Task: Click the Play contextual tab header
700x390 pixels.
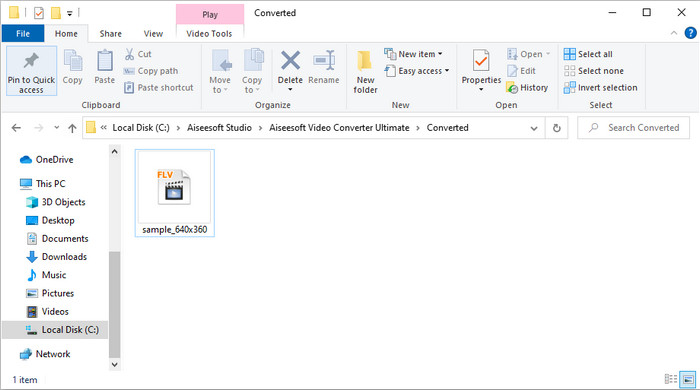Action: click(210, 14)
